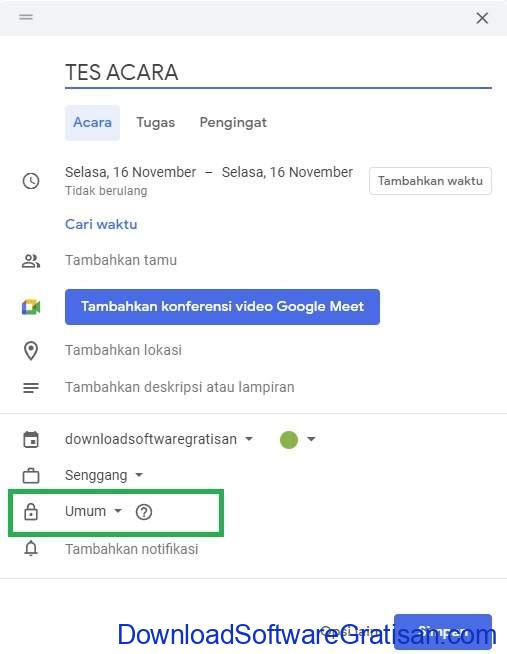Click the clock icon beside the date

coord(31,181)
